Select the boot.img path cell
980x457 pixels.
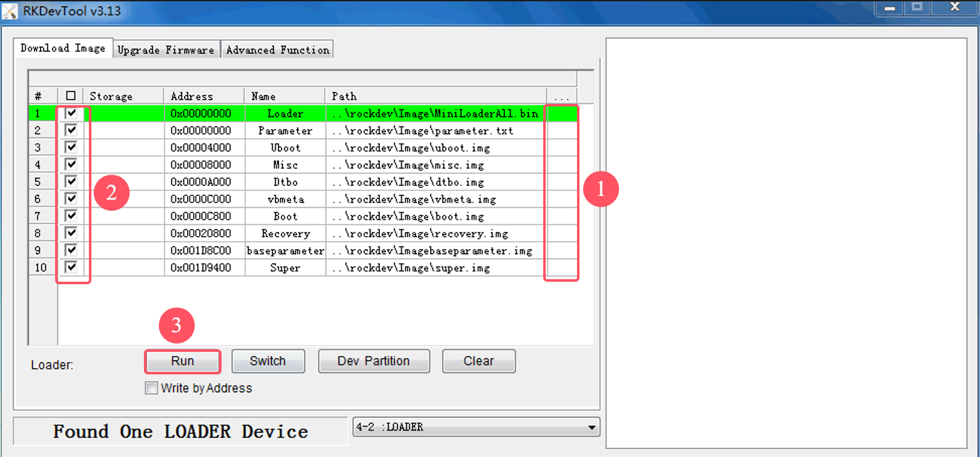[436, 216]
